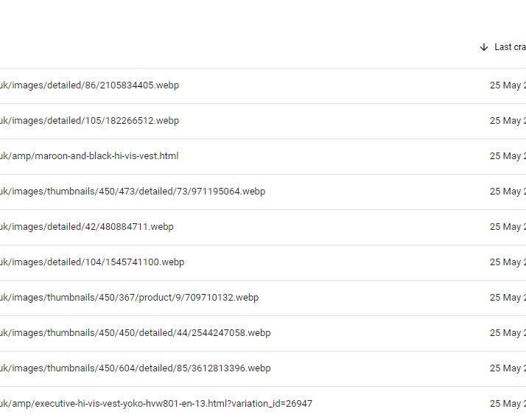
Task: Click the crawl date for 182266512.webp
Action: tap(508, 121)
